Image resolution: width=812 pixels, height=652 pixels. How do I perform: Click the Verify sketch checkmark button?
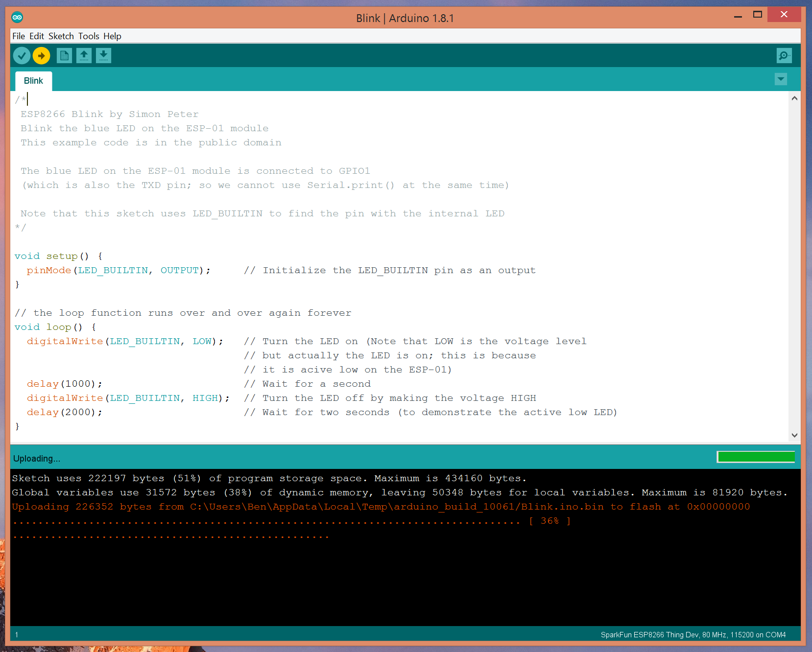(x=22, y=56)
